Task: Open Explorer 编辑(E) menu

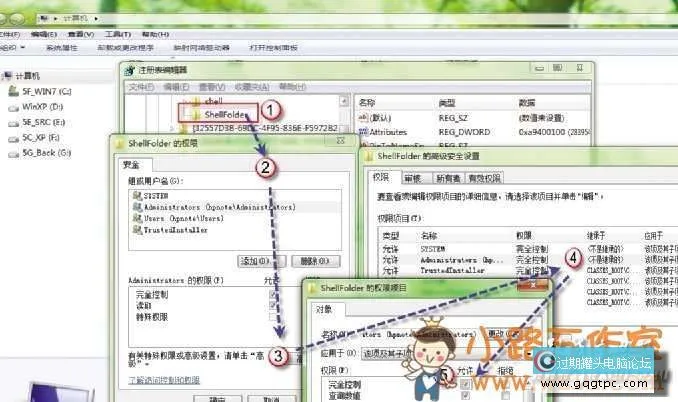Action: [x=44, y=34]
